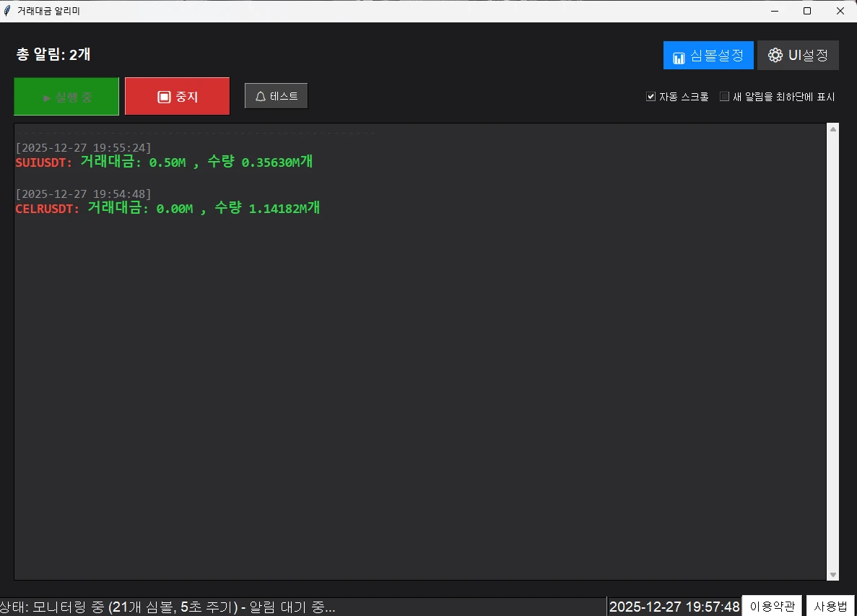Minimize the 거래대금 알리미 window

coord(775,11)
